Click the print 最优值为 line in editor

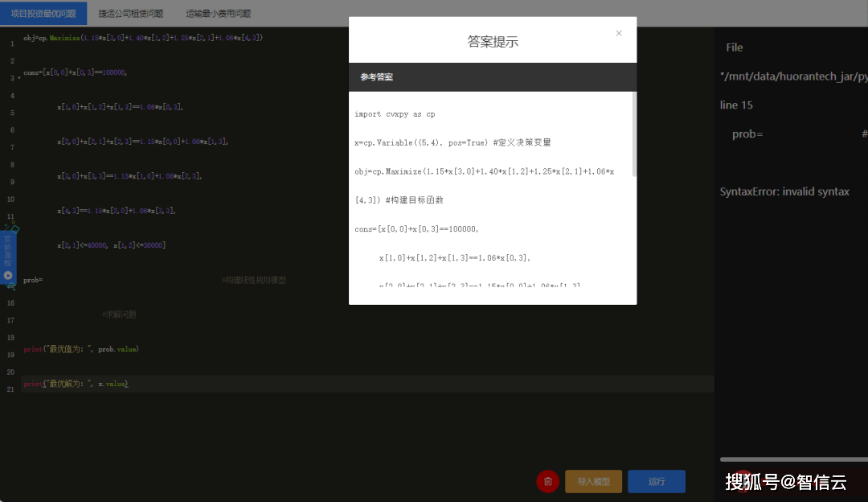(x=81, y=349)
